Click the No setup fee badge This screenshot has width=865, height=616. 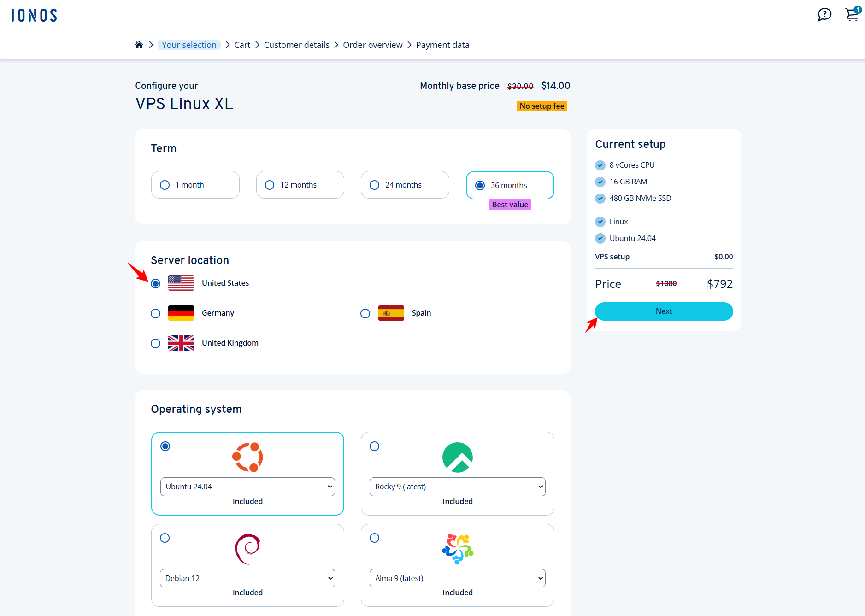[x=542, y=106]
